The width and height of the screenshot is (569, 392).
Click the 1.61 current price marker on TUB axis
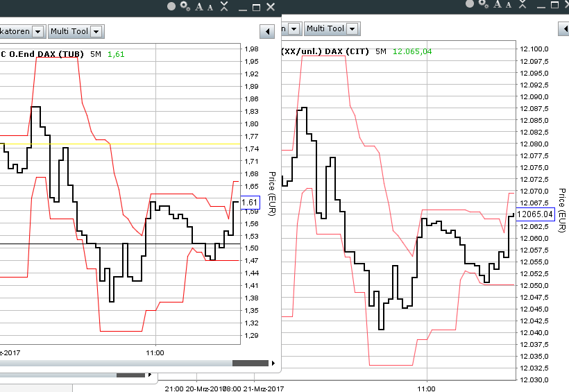(x=250, y=203)
